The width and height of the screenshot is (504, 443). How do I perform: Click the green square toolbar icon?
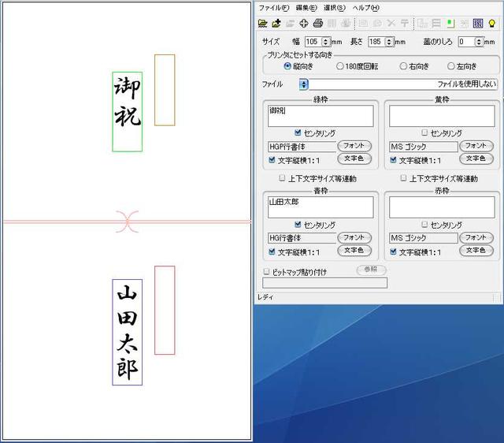[x=450, y=23]
